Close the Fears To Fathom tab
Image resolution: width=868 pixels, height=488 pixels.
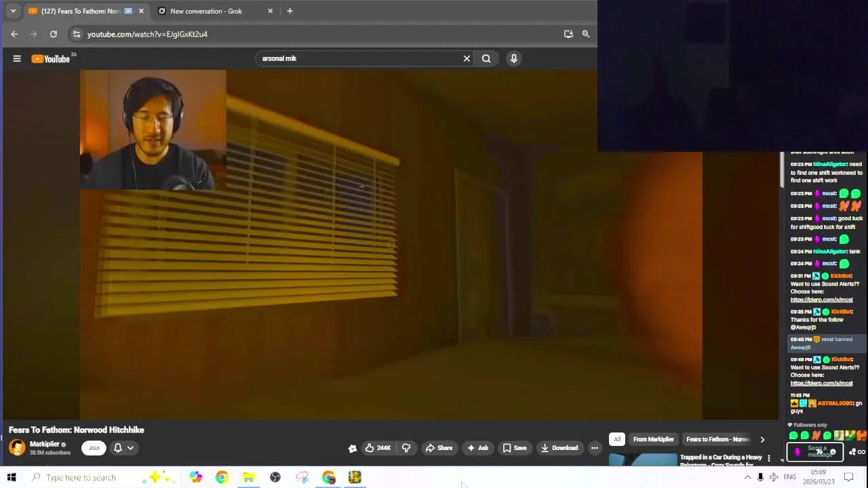tap(141, 11)
